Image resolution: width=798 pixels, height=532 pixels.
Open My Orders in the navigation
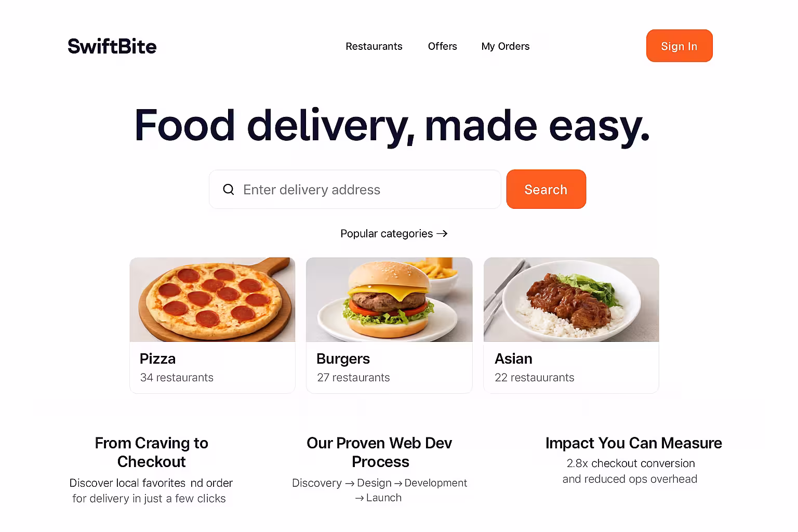506,46
